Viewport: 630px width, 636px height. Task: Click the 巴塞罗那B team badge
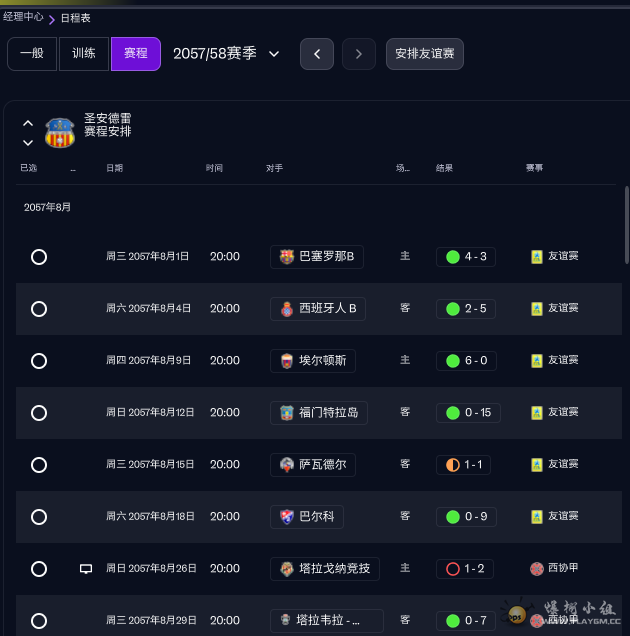click(287, 257)
